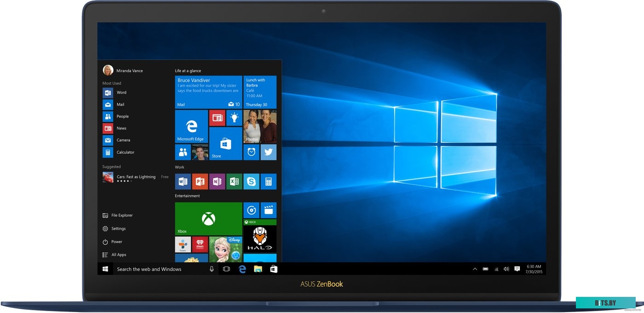Click the Work group header
Image resolution: width=644 pixels, height=313 pixels.
click(x=179, y=167)
